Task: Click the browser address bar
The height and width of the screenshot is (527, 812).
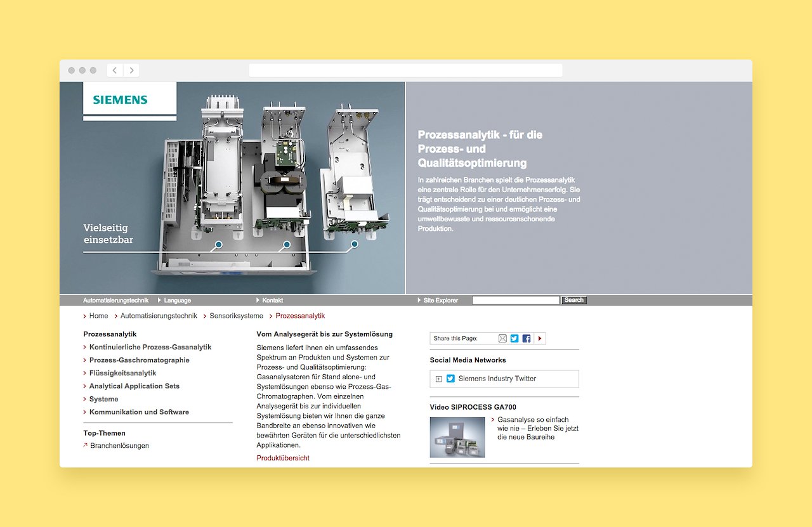Action: coord(405,70)
